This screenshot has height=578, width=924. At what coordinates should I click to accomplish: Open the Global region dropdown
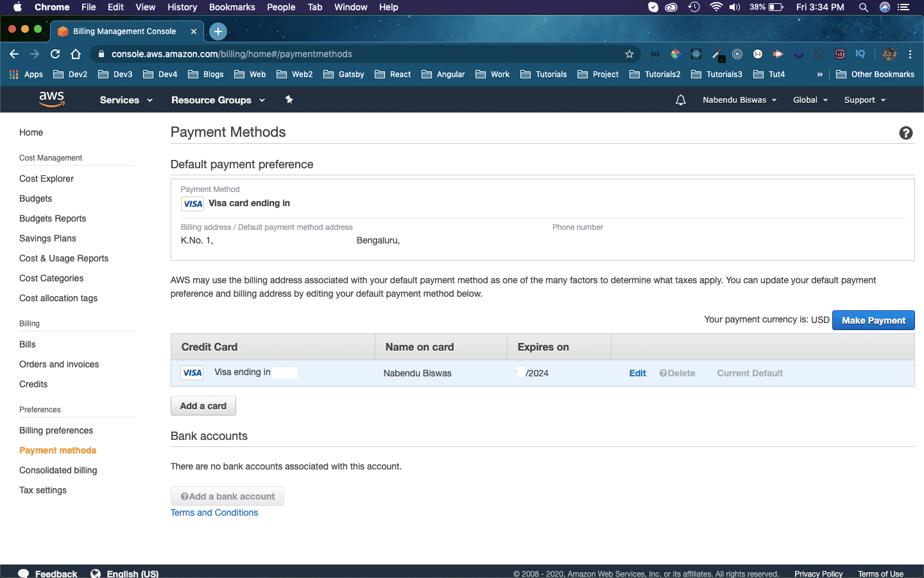(810, 100)
